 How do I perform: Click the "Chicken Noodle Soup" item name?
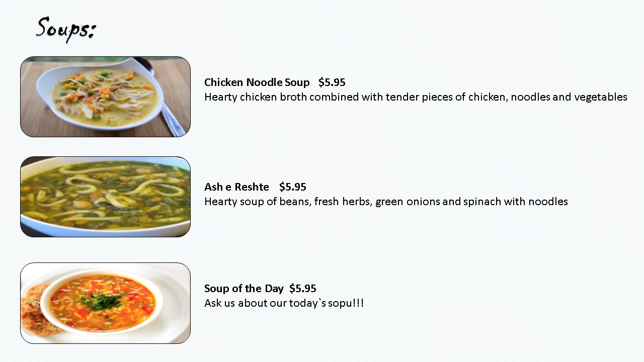[x=257, y=82]
